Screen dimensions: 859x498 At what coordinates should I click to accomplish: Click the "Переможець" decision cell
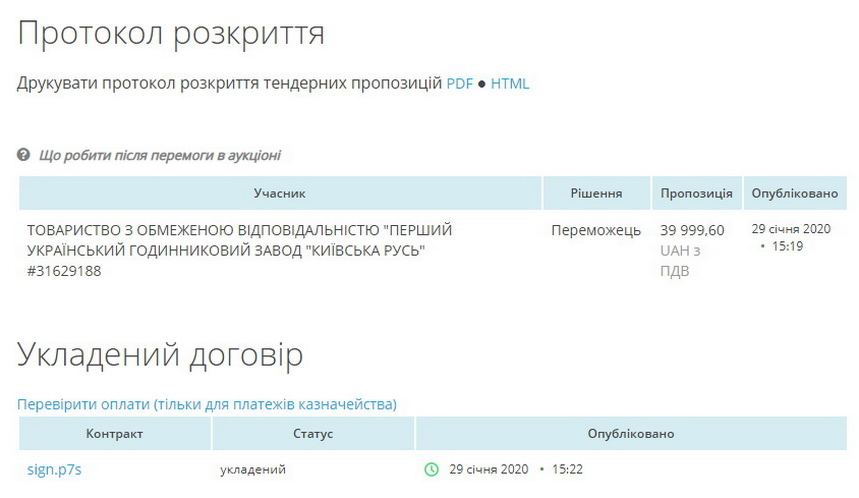pos(596,231)
